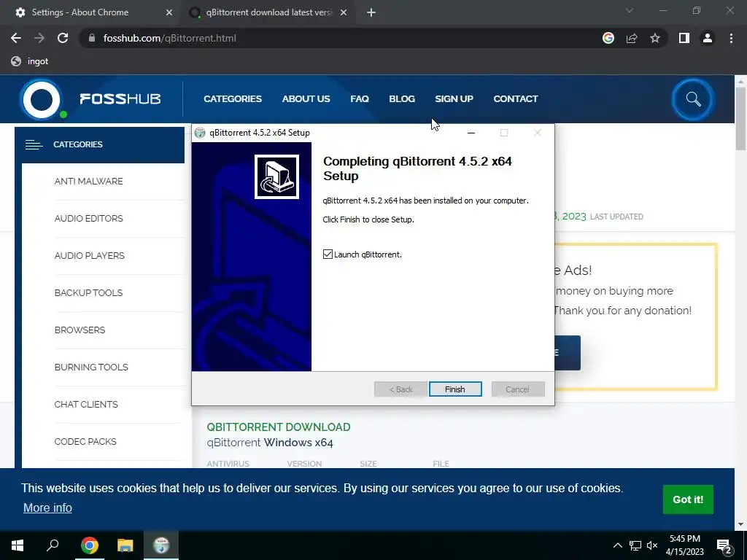The width and height of the screenshot is (747, 560).
Task: Open ABOUT US navigation item
Action: coord(306,98)
